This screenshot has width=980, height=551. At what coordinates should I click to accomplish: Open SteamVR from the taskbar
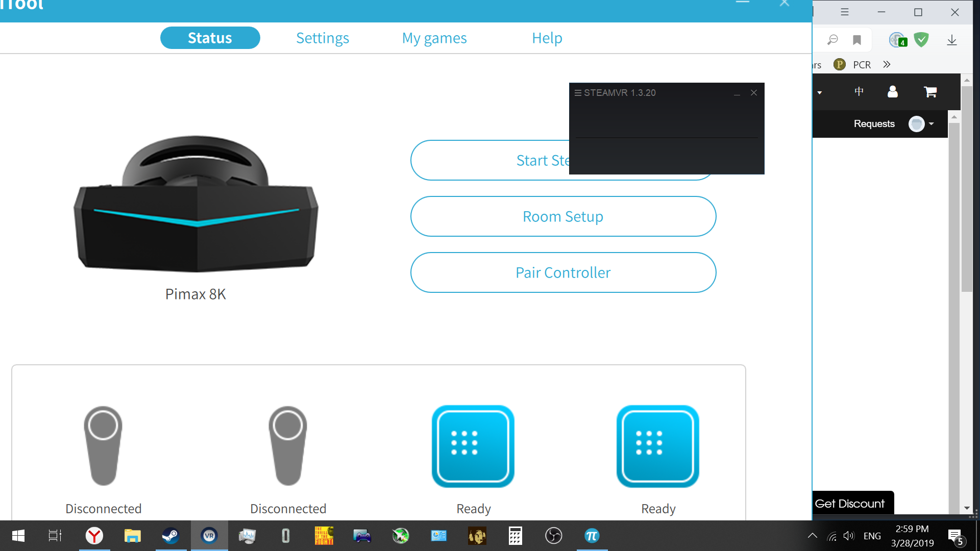tap(209, 536)
